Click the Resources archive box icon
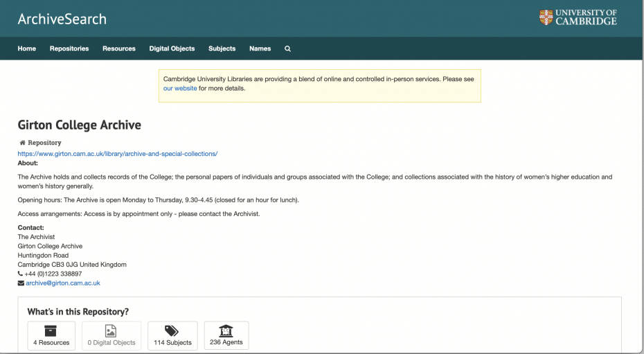This screenshot has height=354, width=644. pos(51,331)
